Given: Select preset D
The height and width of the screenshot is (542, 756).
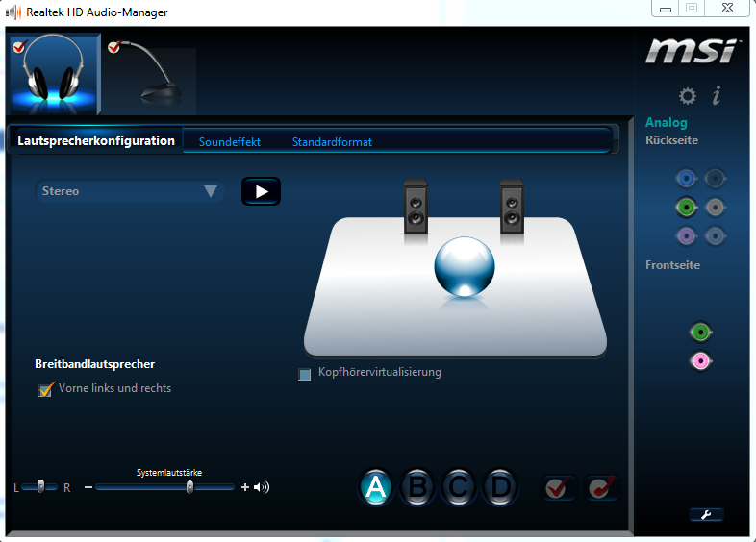Looking at the screenshot, I should [500, 487].
